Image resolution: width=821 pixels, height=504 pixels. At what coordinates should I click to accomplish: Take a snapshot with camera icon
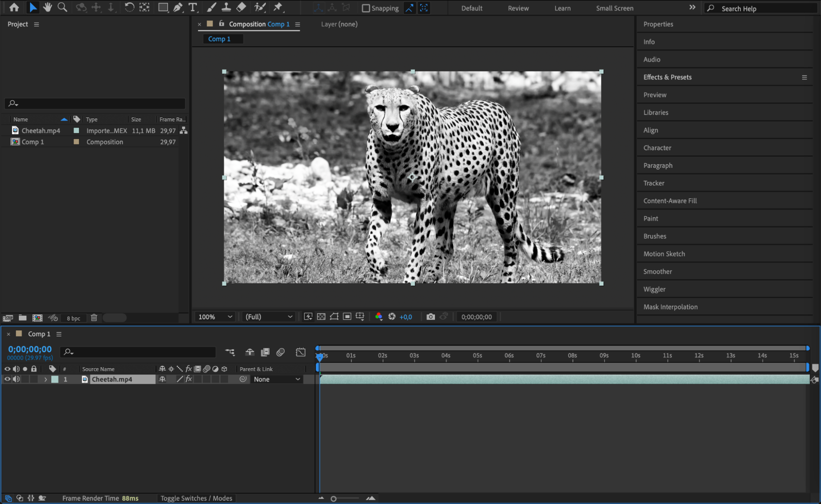tap(430, 317)
